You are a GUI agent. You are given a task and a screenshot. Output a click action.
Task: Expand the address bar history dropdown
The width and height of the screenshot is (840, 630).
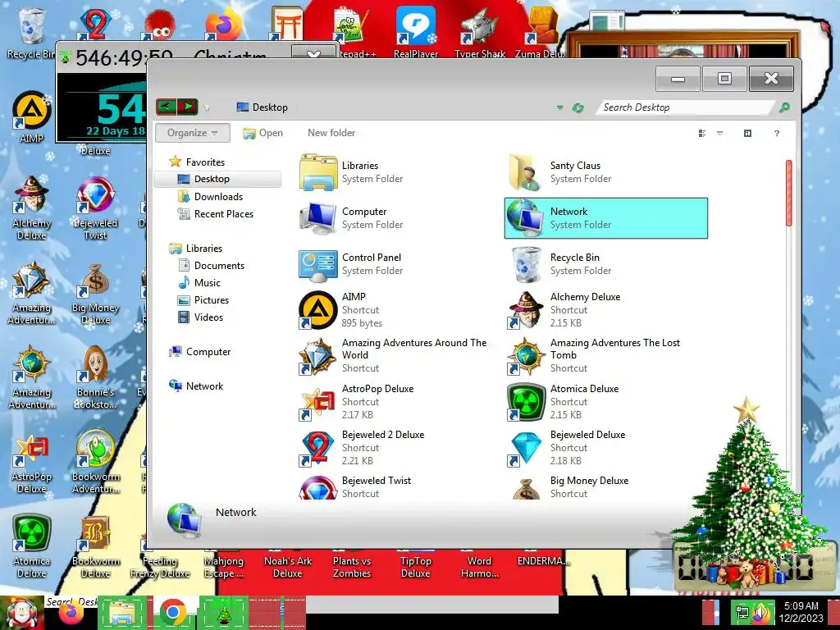pos(559,107)
